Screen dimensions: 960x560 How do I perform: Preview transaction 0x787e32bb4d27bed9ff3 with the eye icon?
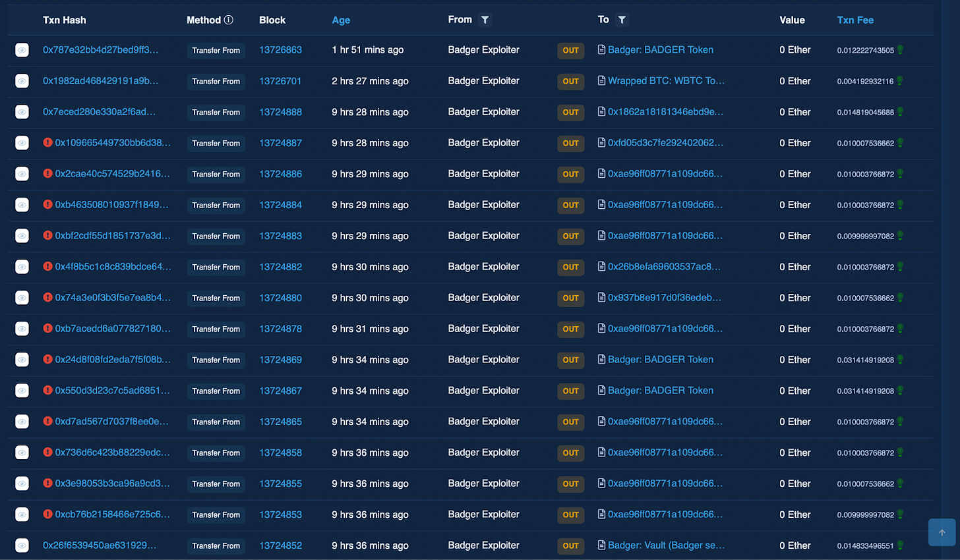22,50
